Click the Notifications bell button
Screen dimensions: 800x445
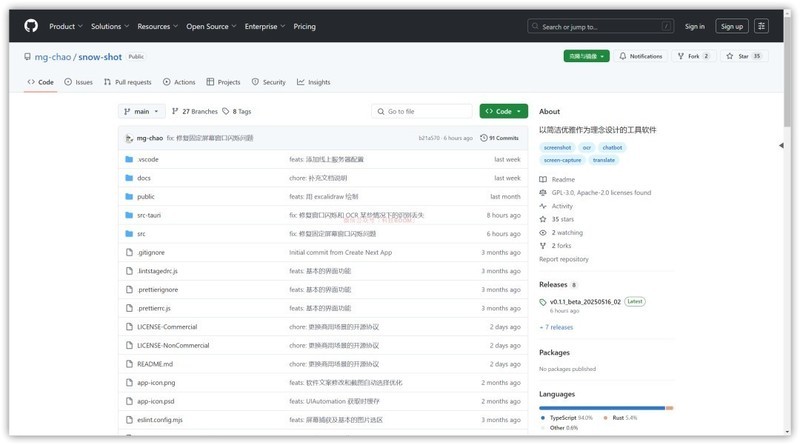point(641,56)
